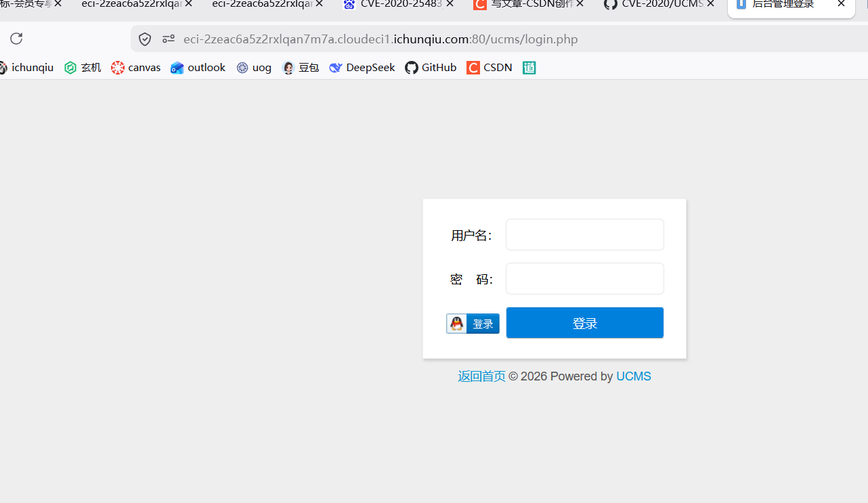Open the outlook bookmark
Image resolution: width=868 pixels, height=503 pixels.
pyautogui.click(x=198, y=68)
